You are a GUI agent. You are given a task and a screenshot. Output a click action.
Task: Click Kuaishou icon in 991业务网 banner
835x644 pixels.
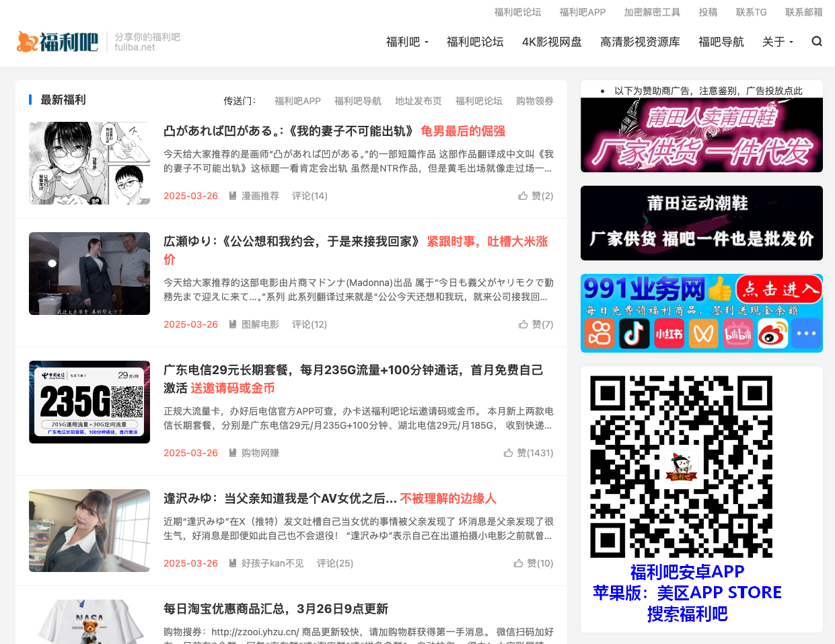[598, 333]
